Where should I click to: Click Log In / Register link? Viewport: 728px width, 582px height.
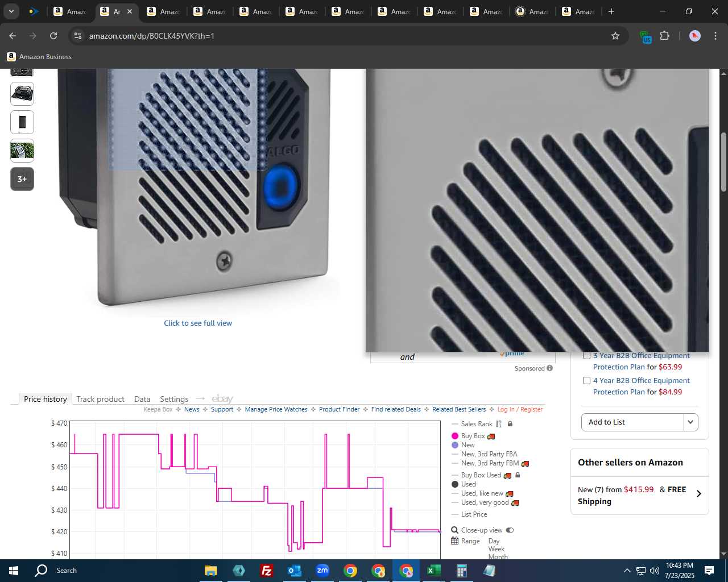[x=520, y=409]
